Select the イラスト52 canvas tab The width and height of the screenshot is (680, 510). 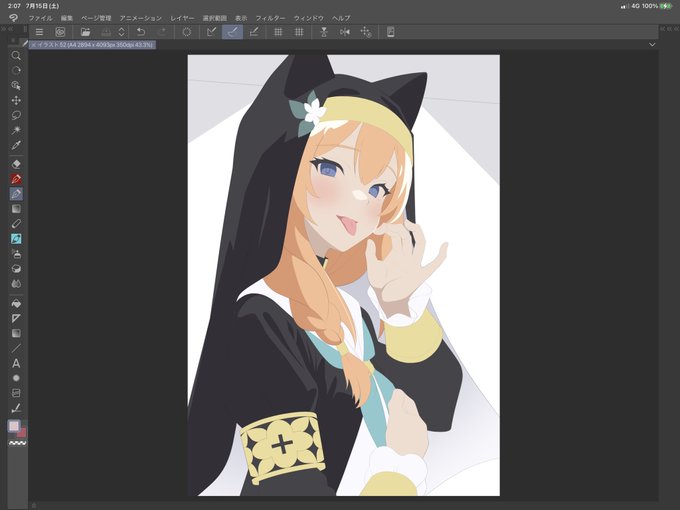click(92, 45)
